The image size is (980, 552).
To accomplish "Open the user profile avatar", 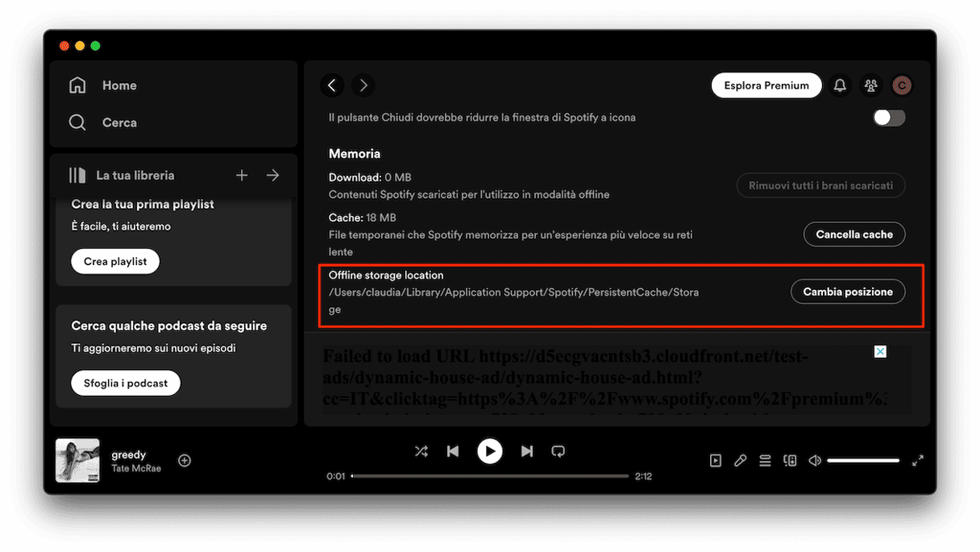I will pyautogui.click(x=902, y=85).
